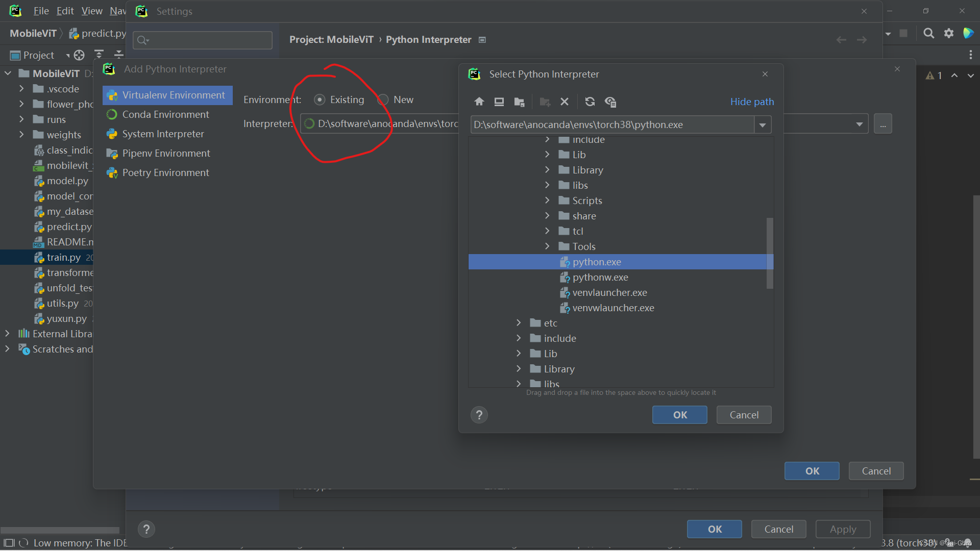Screen dimensions: 980x551
Task: Select opened file target icon in Project panel
Action: (79, 55)
